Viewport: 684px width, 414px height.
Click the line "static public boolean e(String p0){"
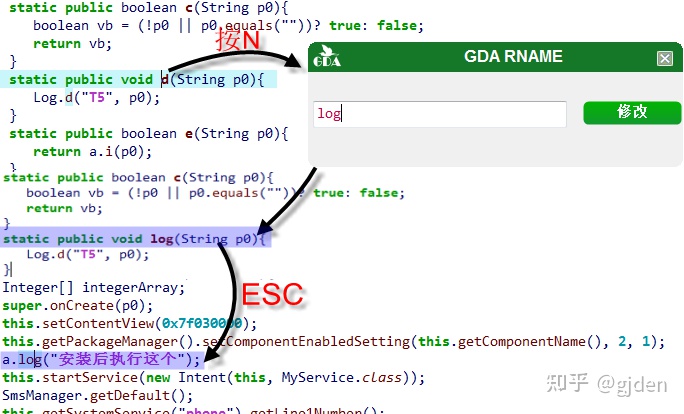[149, 133]
